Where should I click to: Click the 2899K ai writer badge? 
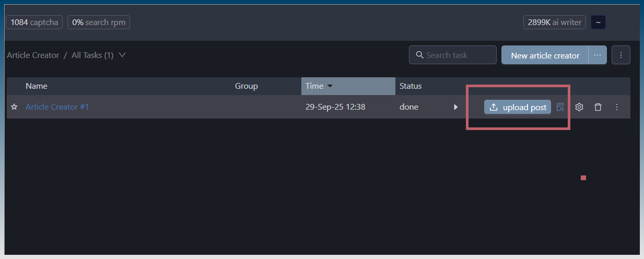point(555,22)
